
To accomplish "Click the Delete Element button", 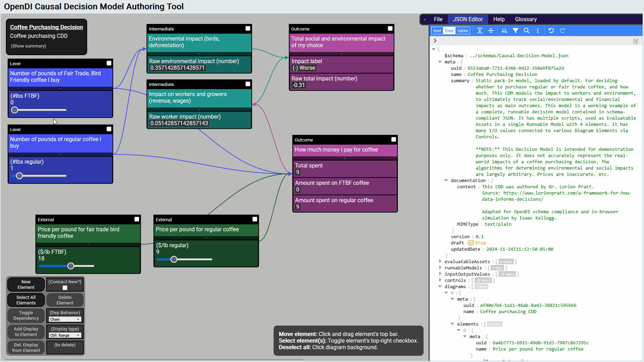I will pyautogui.click(x=65, y=300).
